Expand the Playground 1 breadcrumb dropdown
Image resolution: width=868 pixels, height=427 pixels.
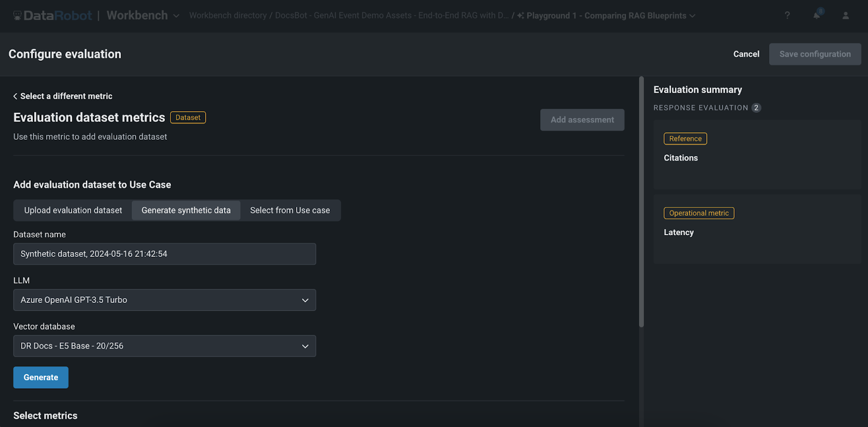(692, 16)
